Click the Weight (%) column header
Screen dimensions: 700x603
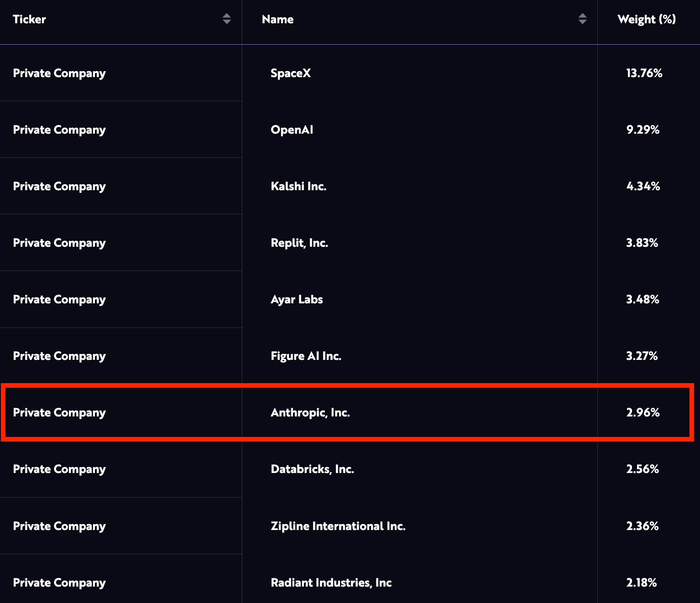(647, 19)
